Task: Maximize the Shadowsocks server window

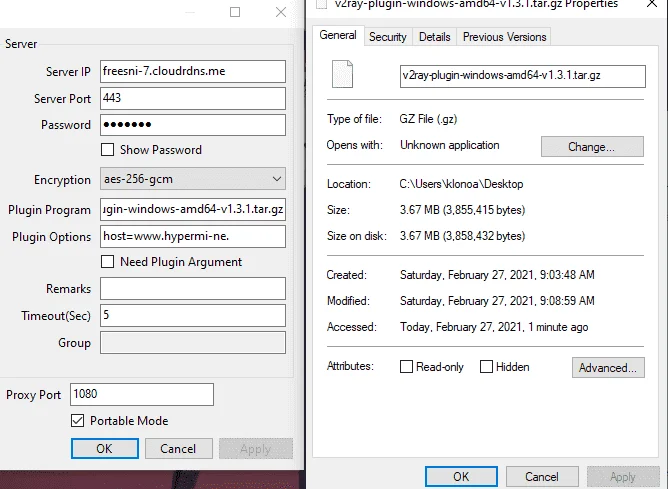Action: click(235, 12)
